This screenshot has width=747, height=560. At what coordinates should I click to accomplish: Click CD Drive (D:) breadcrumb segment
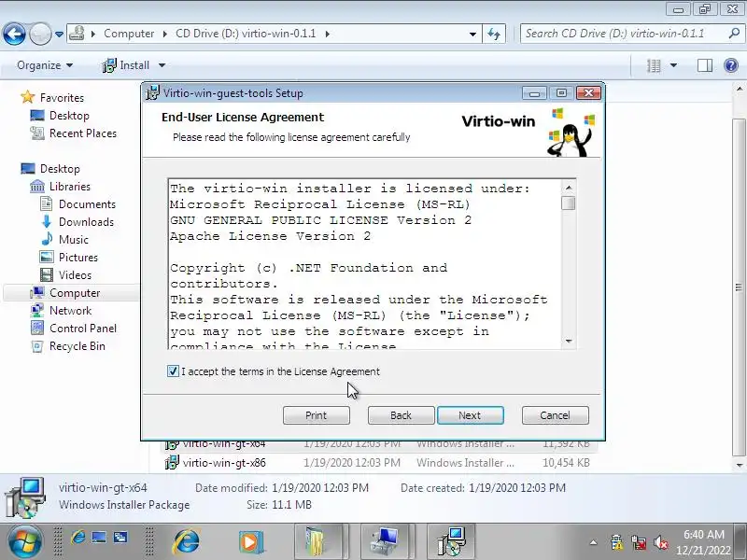click(246, 34)
